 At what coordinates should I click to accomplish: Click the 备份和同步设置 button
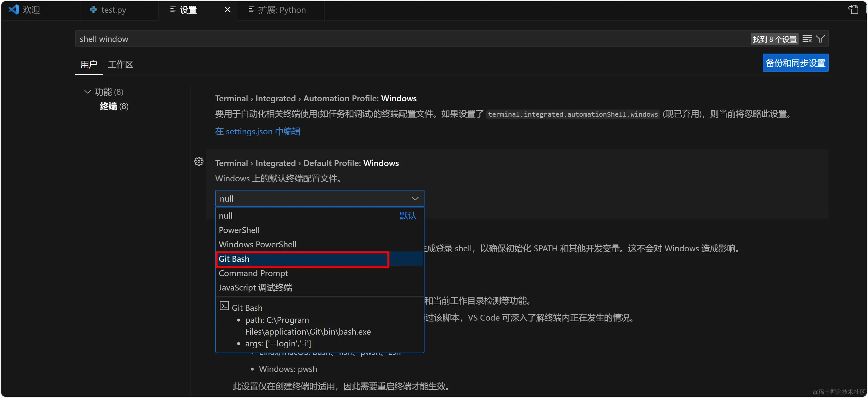coord(795,63)
